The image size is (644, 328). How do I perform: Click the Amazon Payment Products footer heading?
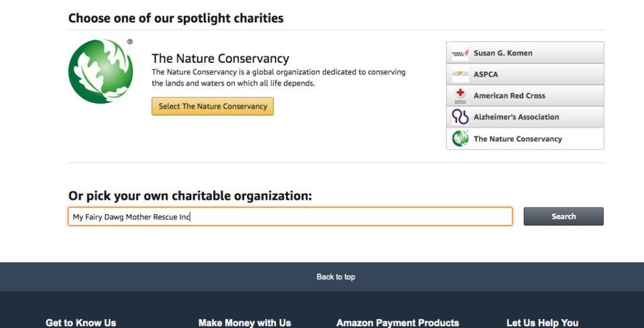[x=397, y=323]
